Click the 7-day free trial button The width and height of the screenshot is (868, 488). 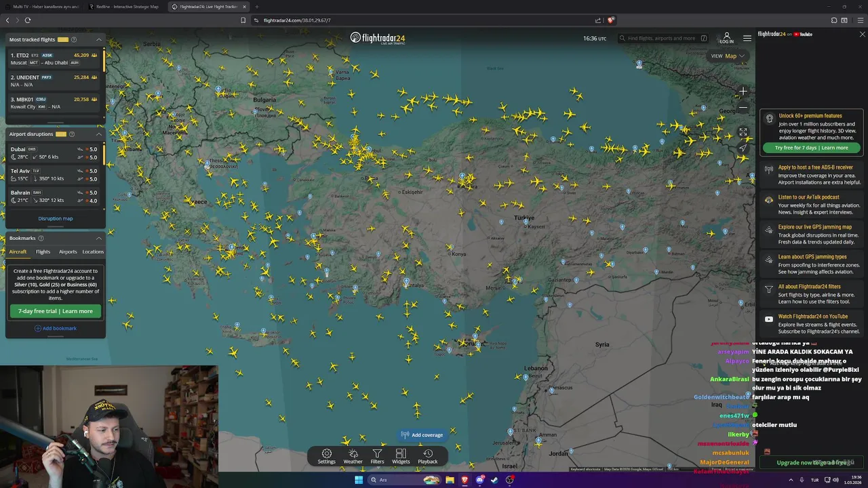[x=56, y=311]
